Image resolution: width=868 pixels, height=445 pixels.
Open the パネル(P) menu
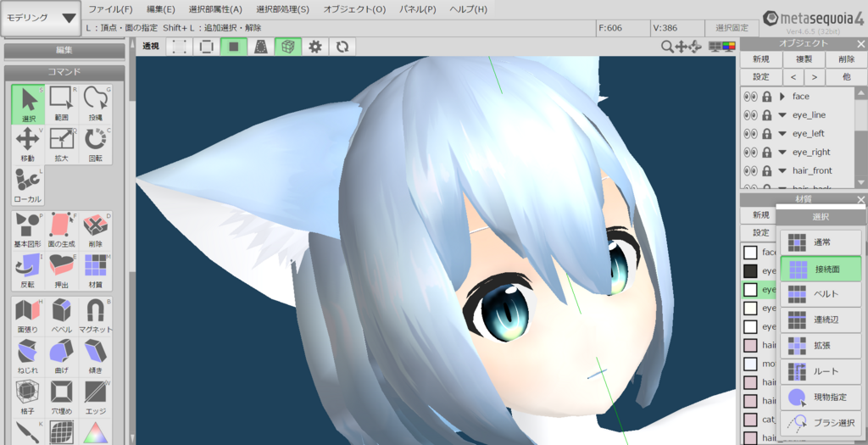tap(417, 9)
